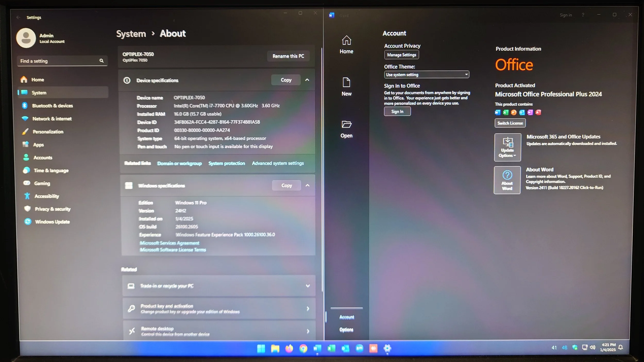The height and width of the screenshot is (362, 644).
Task: Click the Switch License button
Action: tap(510, 123)
